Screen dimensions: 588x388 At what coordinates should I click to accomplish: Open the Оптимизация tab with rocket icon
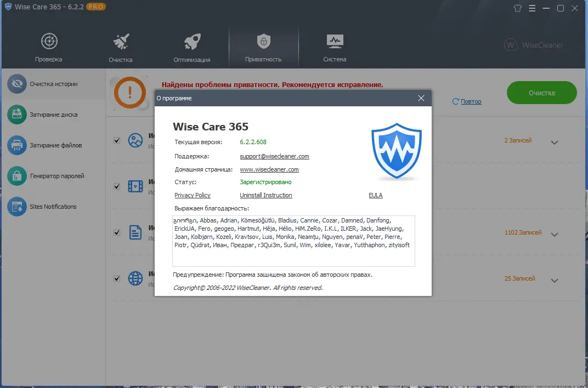(191, 47)
